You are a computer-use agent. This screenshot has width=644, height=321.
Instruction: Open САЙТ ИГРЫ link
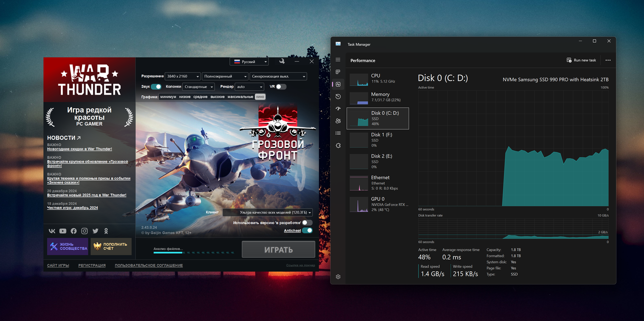tap(58, 265)
